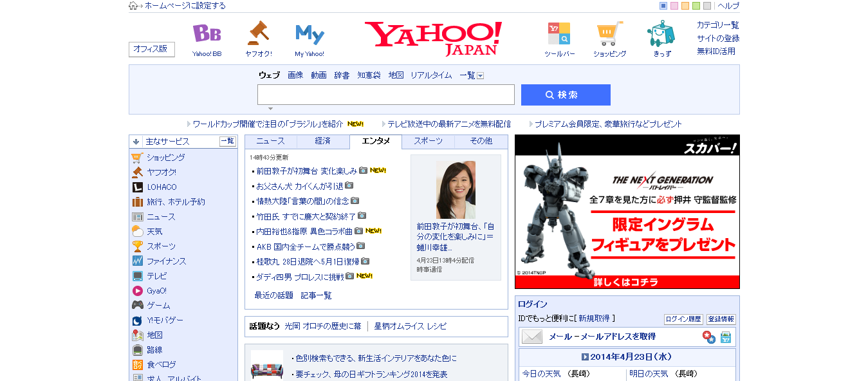Open the Yahoo! BB icon
The image size is (868, 381).
207,33
